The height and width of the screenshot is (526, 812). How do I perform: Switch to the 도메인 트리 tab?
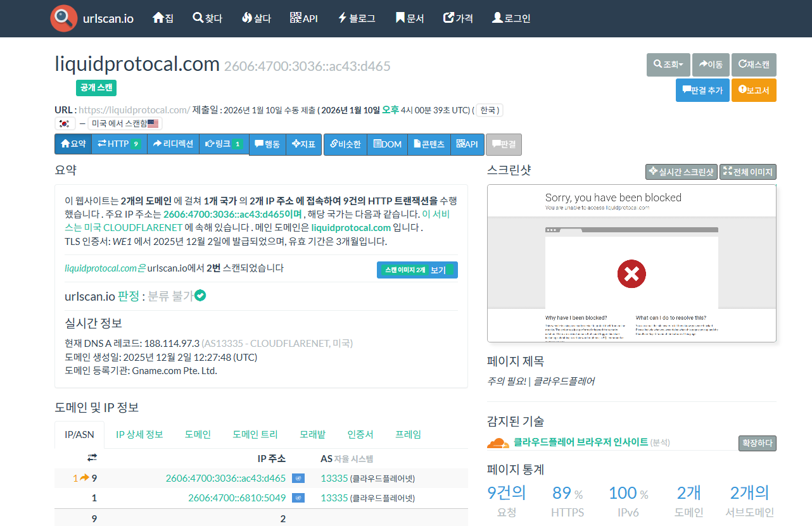click(x=255, y=434)
